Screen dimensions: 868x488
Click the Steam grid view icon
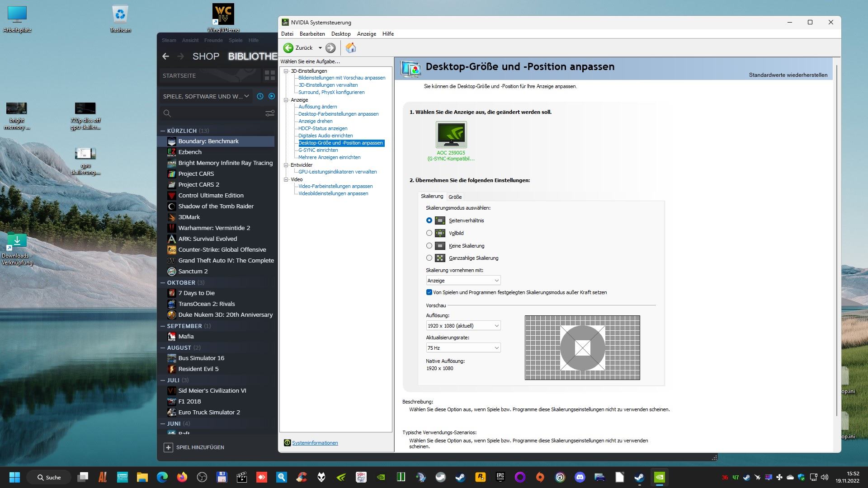269,75
